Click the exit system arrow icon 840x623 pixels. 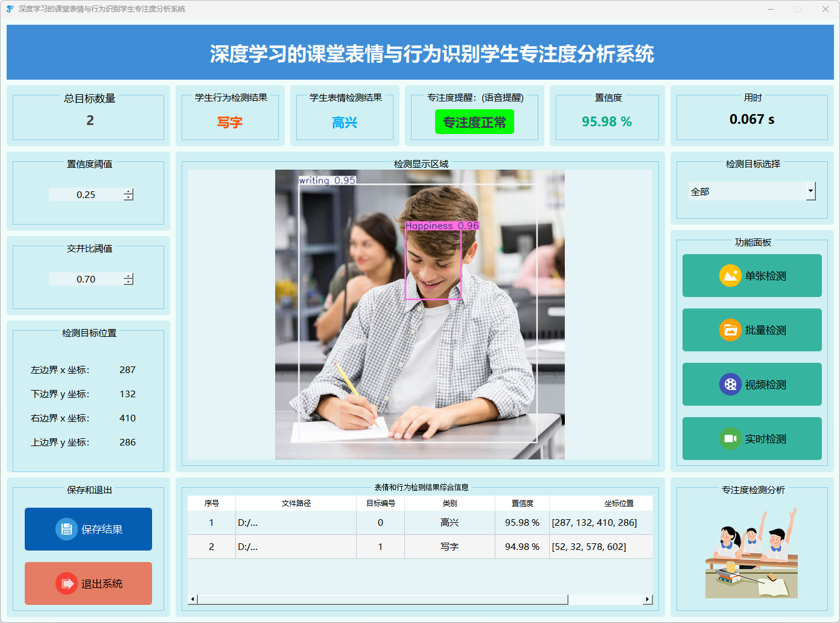click(x=66, y=584)
